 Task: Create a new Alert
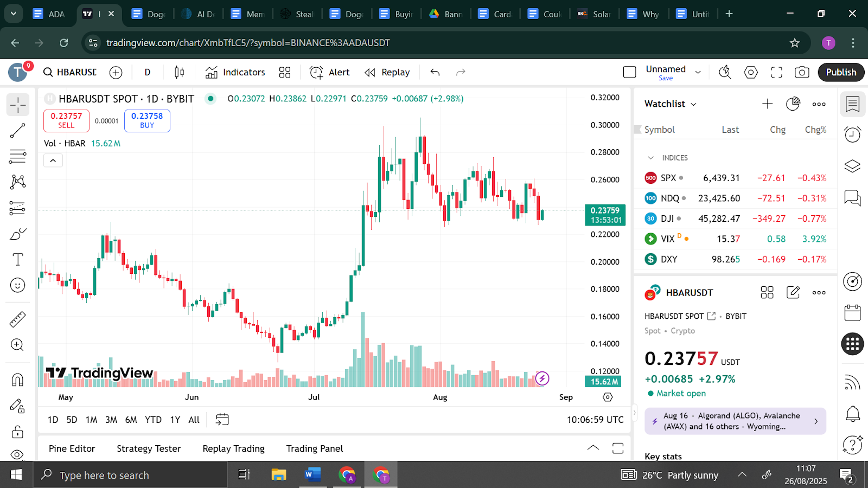(x=329, y=72)
